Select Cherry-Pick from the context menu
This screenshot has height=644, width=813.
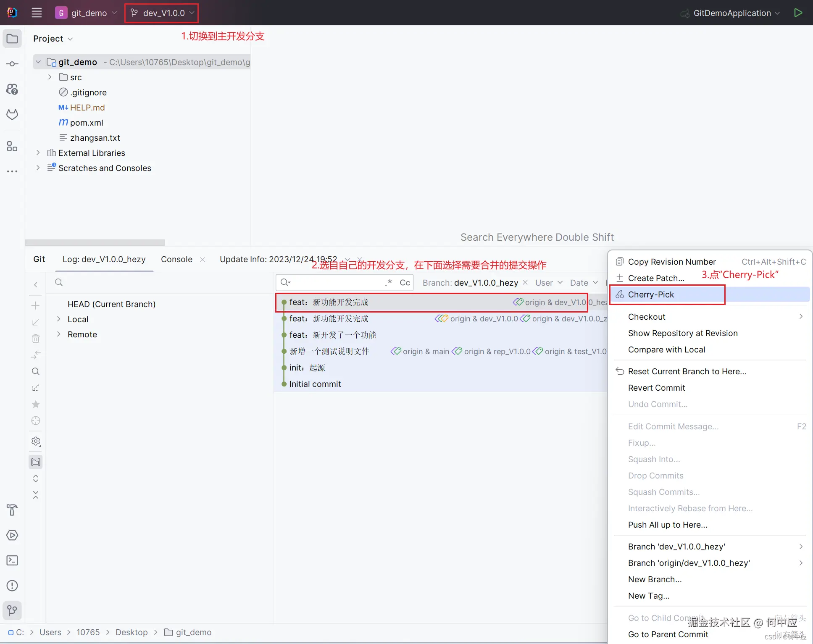tap(651, 294)
